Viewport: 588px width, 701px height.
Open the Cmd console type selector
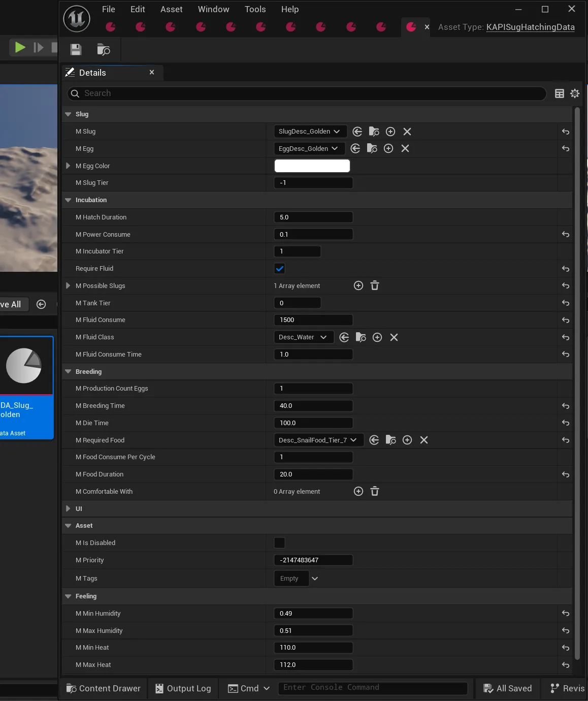pyautogui.click(x=249, y=688)
